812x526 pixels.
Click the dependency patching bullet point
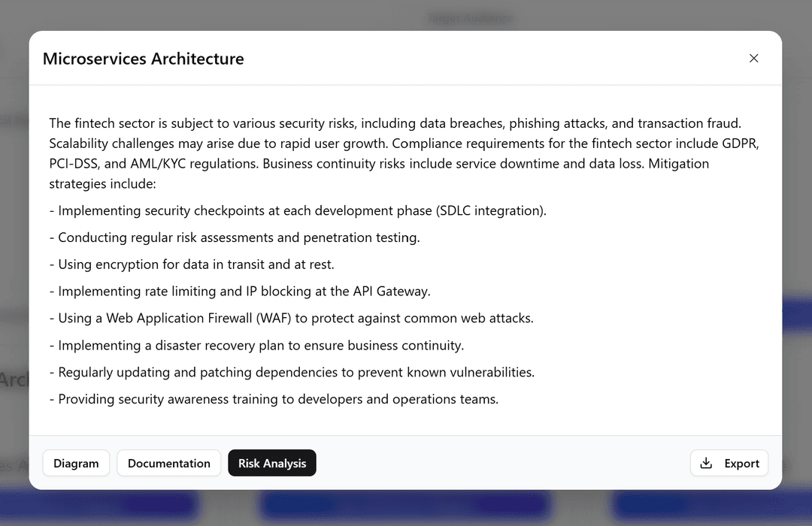point(292,372)
